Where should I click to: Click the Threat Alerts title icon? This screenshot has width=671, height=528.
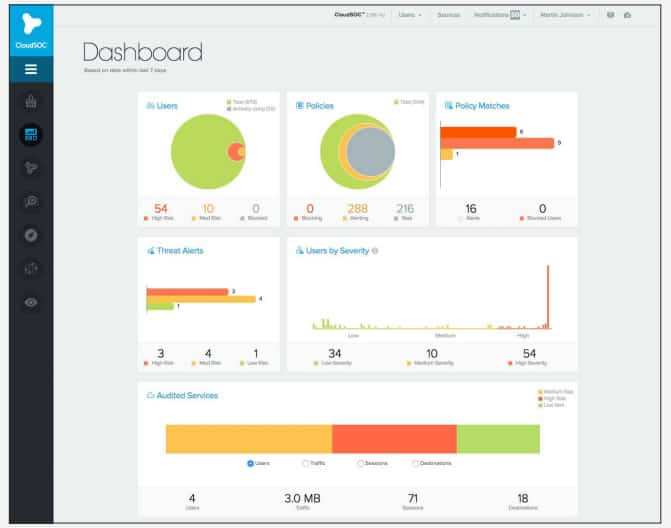click(x=150, y=250)
